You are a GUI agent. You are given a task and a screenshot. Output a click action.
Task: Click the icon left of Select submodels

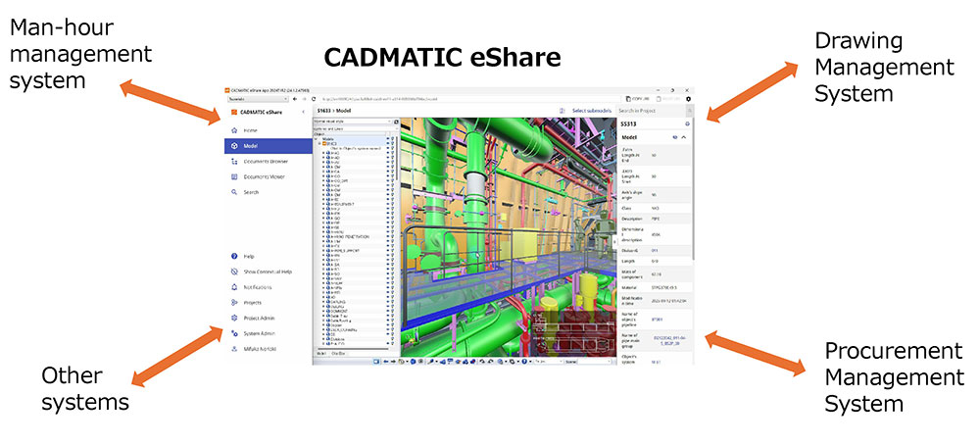point(562,111)
